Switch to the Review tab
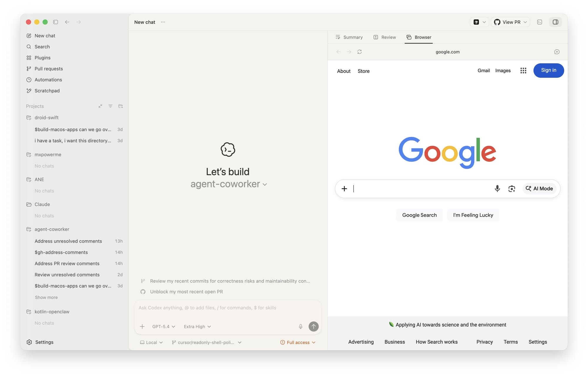The width and height of the screenshot is (588, 377). point(385,37)
